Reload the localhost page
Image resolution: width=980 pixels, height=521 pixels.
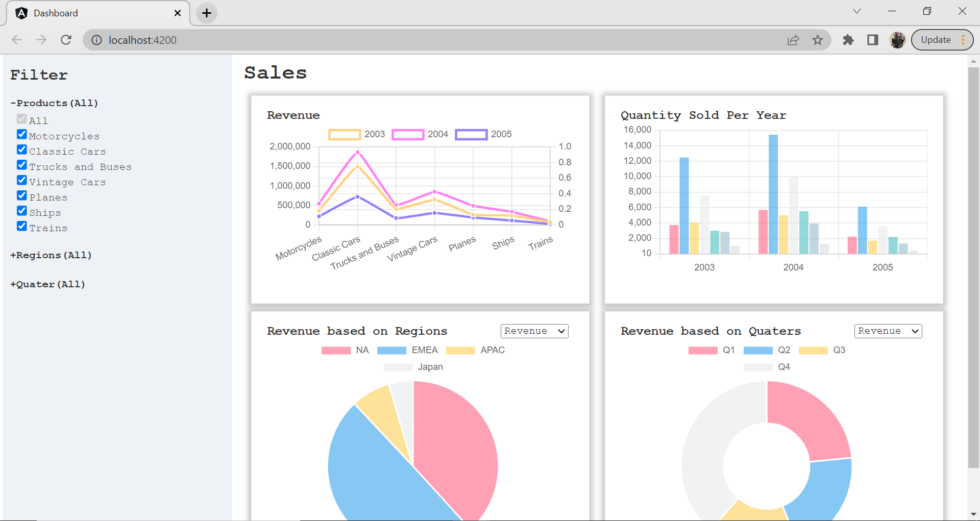point(66,40)
